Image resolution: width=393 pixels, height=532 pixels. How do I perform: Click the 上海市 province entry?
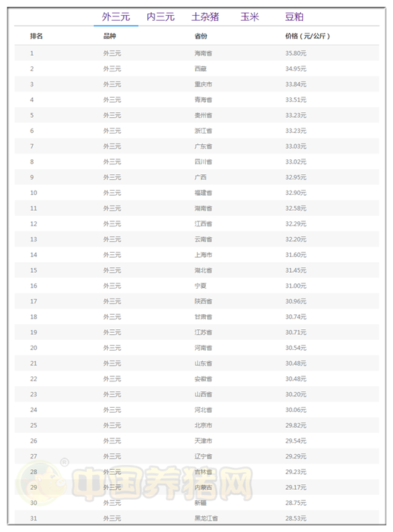203,255
